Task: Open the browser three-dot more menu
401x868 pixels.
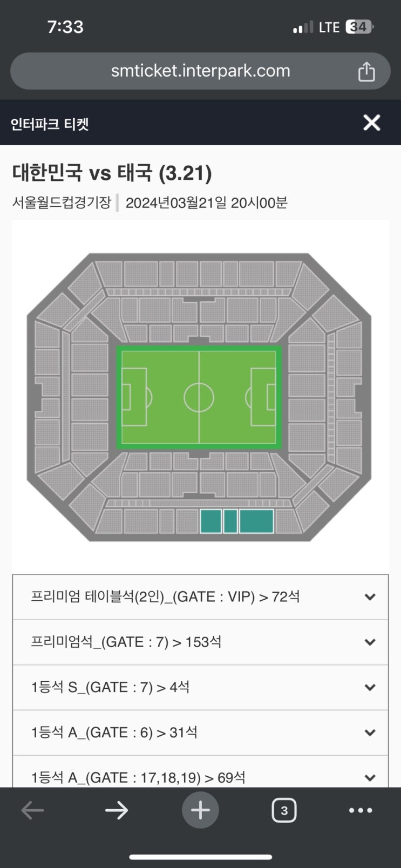Action: pos(361,810)
